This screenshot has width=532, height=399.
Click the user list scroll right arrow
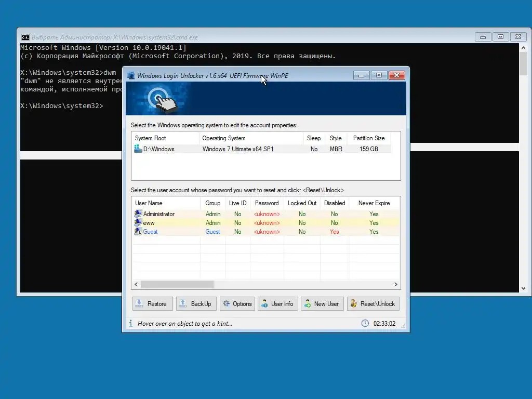point(395,284)
